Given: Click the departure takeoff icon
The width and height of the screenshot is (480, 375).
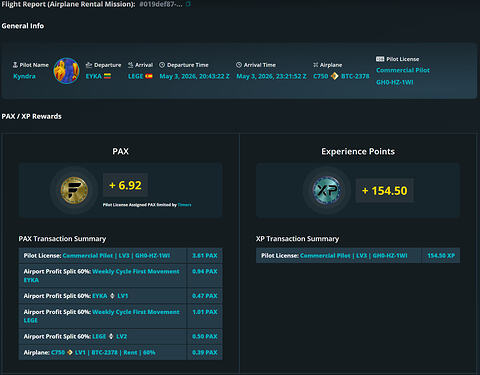Looking at the screenshot, I should click(89, 65).
